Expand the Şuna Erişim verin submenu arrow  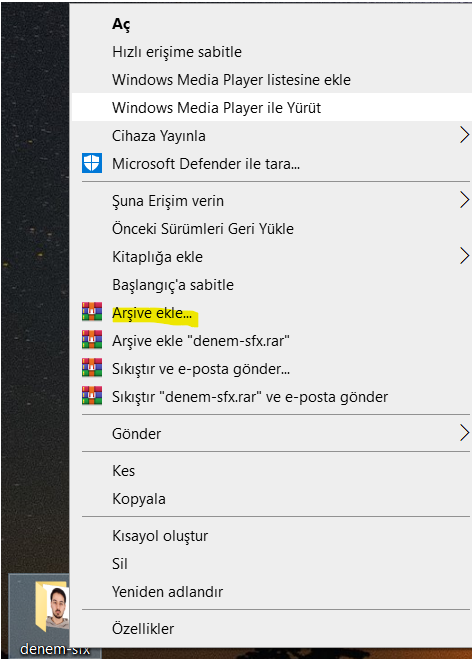pyautogui.click(x=464, y=200)
